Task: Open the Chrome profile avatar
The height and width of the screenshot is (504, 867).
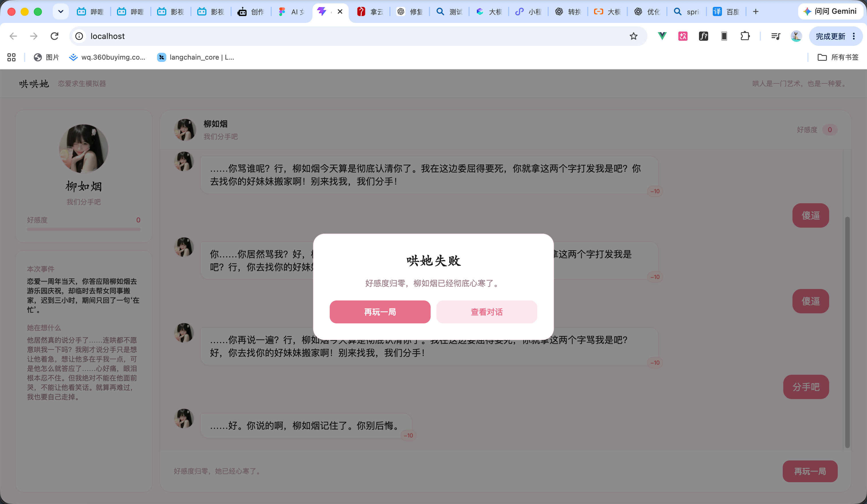Action: pyautogui.click(x=796, y=36)
